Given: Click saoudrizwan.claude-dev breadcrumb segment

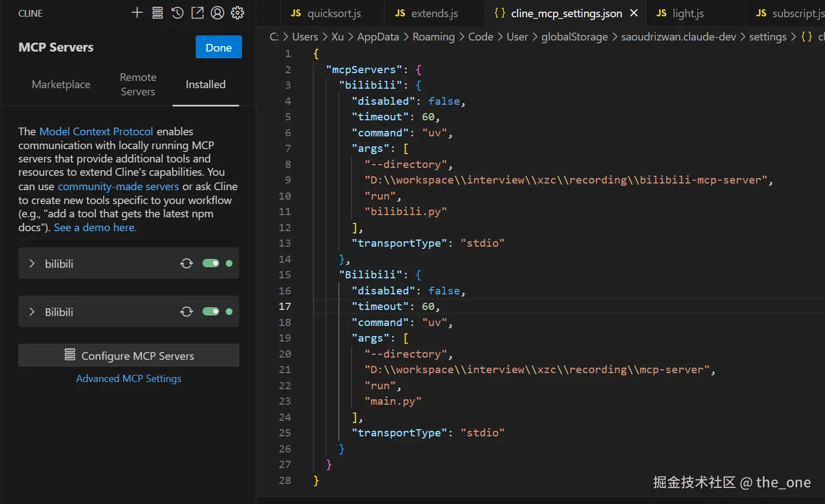Looking at the screenshot, I should pos(678,37).
